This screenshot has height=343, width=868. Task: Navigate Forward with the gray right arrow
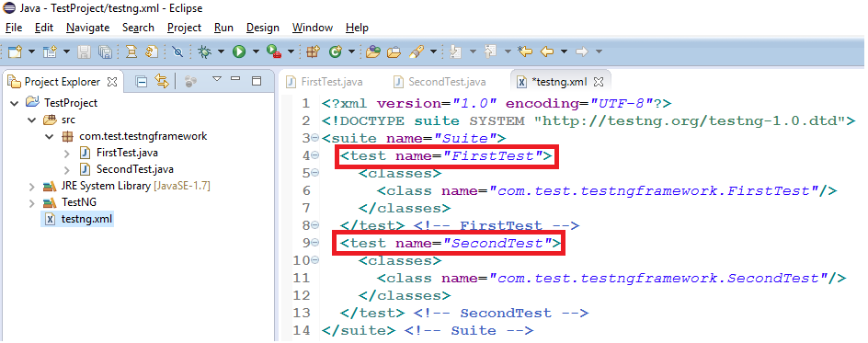(581, 52)
